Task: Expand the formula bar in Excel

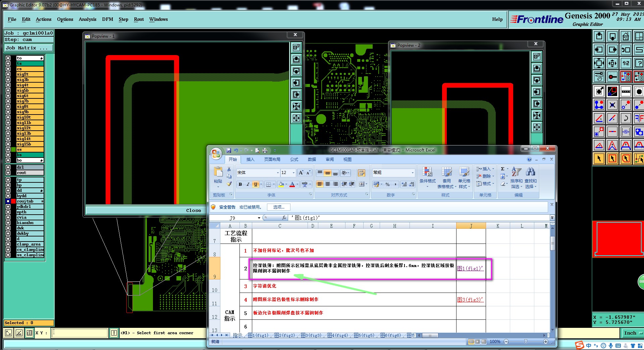Action: tap(552, 218)
